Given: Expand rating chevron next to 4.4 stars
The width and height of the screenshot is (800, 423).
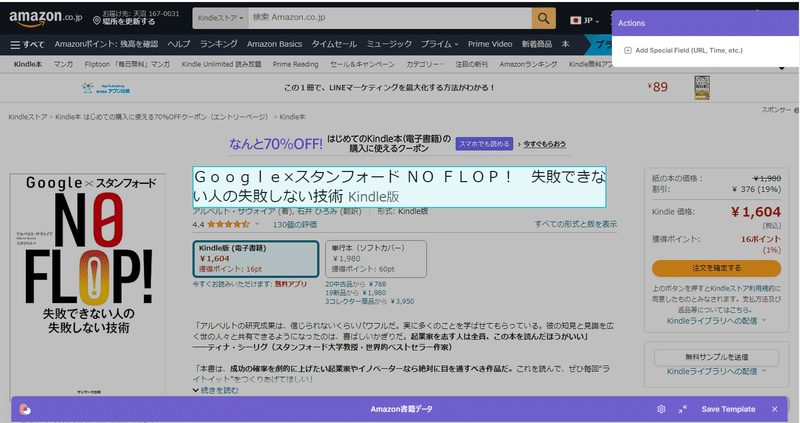Looking at the screenshot, I should (x=257, y=223).
